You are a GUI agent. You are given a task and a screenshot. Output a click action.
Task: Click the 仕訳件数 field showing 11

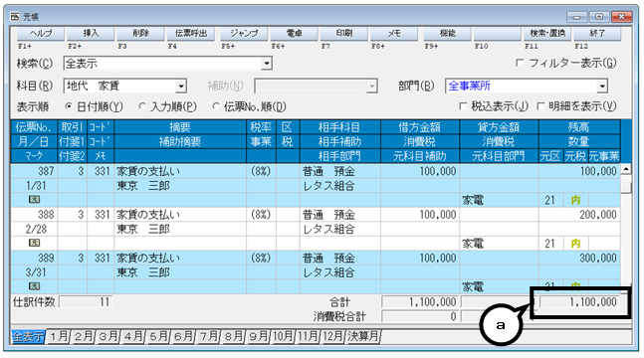click(x=85, y=302)
